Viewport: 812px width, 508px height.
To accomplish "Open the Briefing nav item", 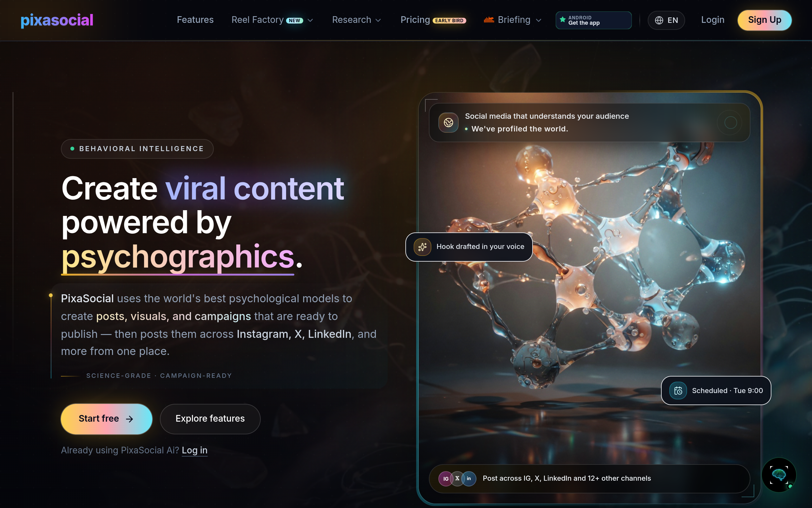I will [x=514, y=20].
